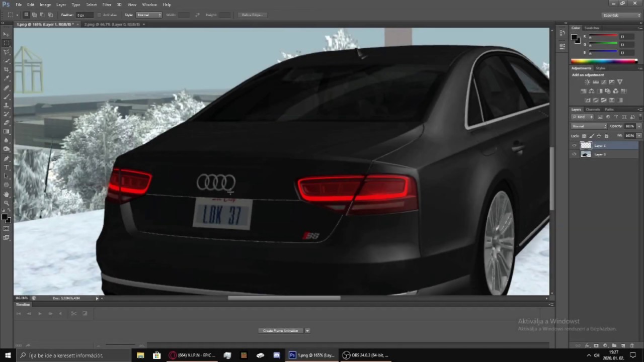Viewport: 644px width, 362px height.
Task: Choose New selection mode in options bar
Action: (26, 15)
